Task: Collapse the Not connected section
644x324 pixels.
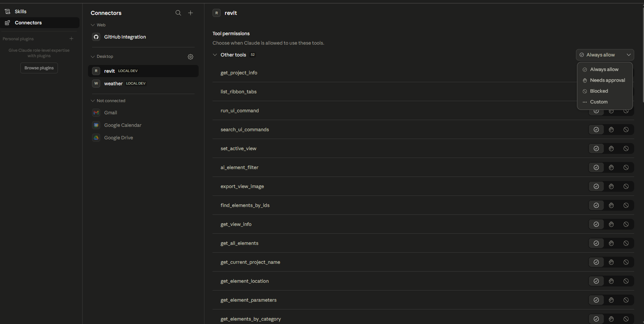Action: tap(92, 100)
